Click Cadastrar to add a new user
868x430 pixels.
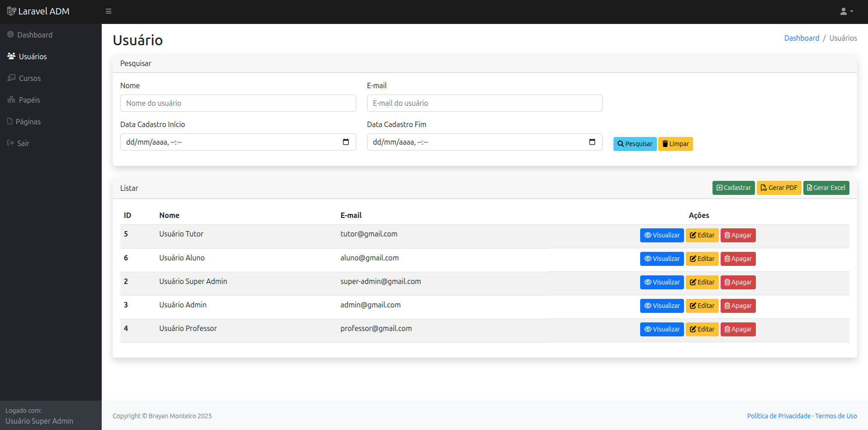click(733, 188)
